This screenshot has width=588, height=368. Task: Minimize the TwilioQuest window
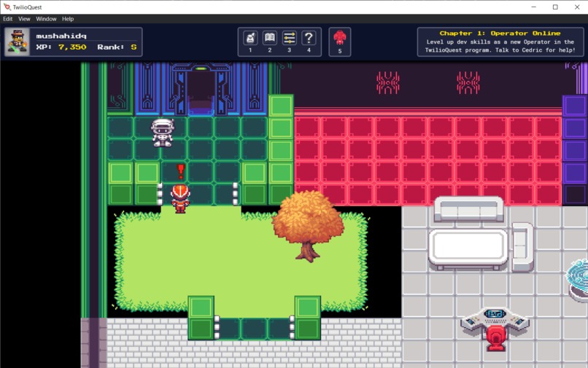(533, 7)
